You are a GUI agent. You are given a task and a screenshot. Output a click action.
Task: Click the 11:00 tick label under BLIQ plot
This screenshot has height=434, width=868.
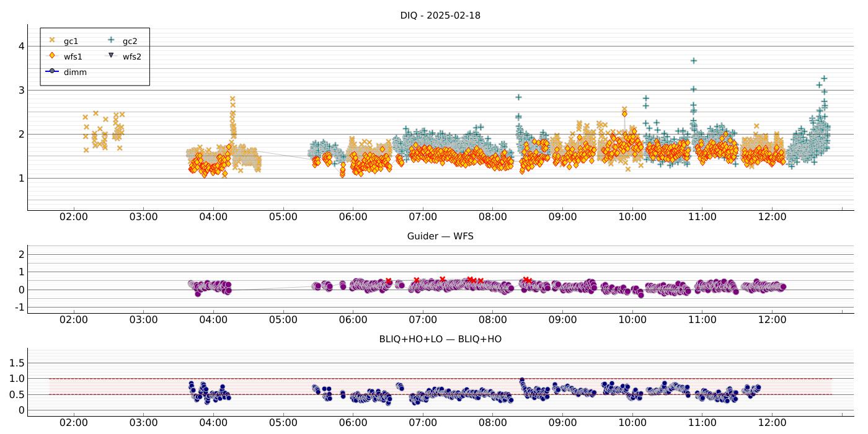[702, 423]
